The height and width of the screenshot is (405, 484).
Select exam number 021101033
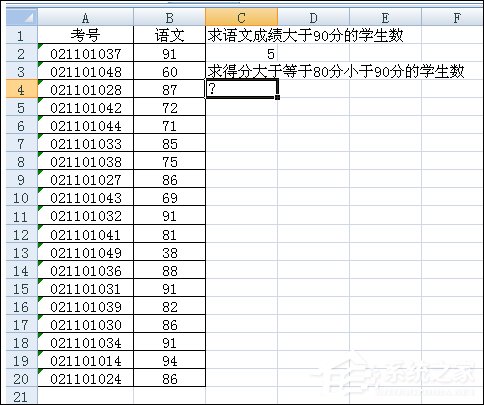[86, 143]
